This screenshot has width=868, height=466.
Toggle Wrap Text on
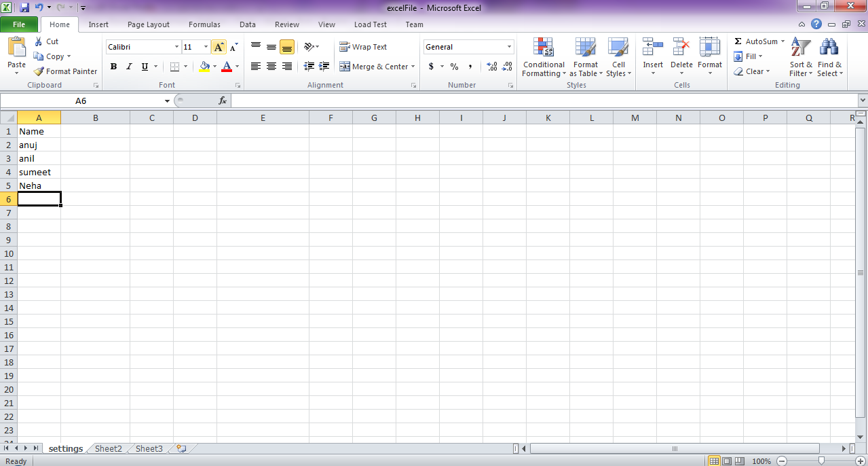click(364, 47)
